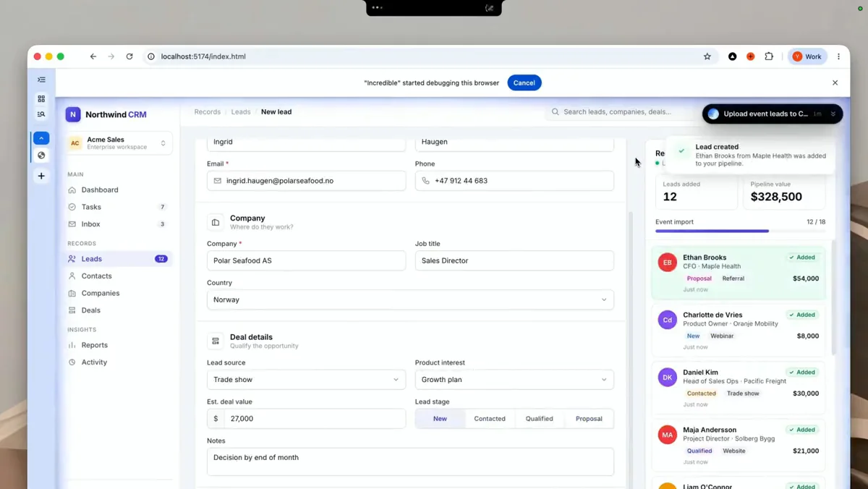This screenshot has width=868, height=489.
Task: Toggle the sidebar collapse icon at top-left
Action: pyautogui.click(x=41, y=80)
